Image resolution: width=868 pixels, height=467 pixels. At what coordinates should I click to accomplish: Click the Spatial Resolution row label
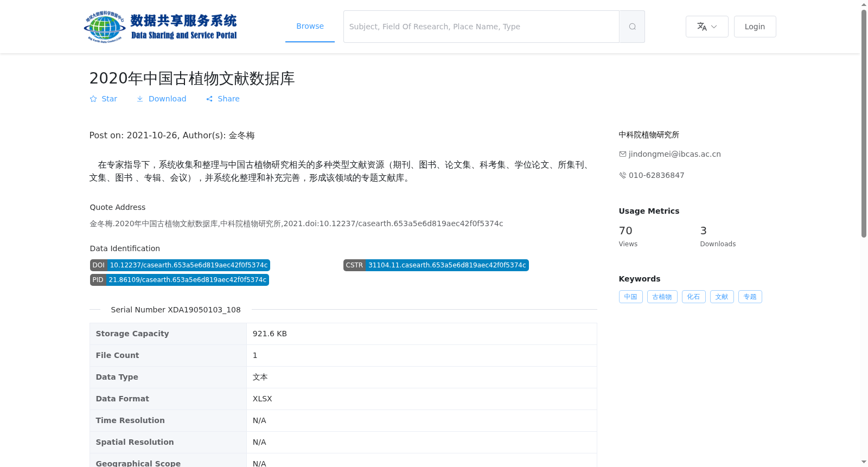coord(135,442)
